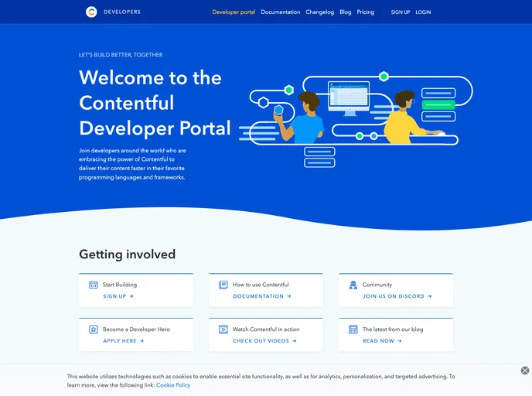Click the Watch Contentful video play icon
This screenshot has height=396, width=532.
[223, 329]
